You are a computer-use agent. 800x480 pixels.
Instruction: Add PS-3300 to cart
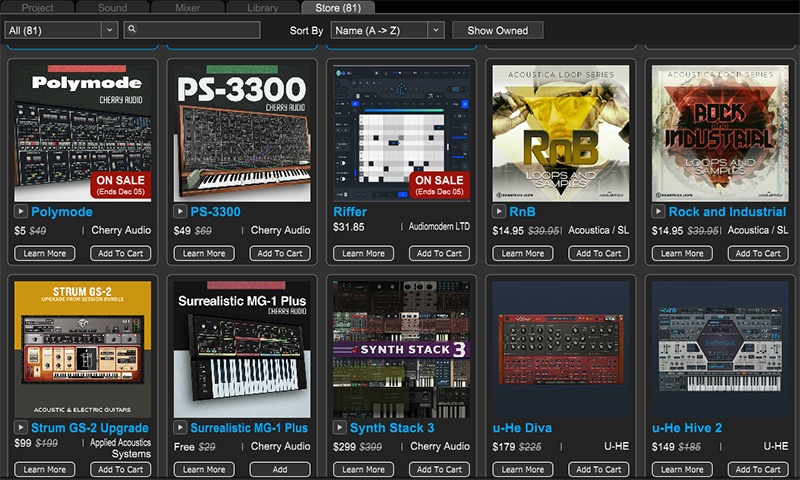coord(280,253)
